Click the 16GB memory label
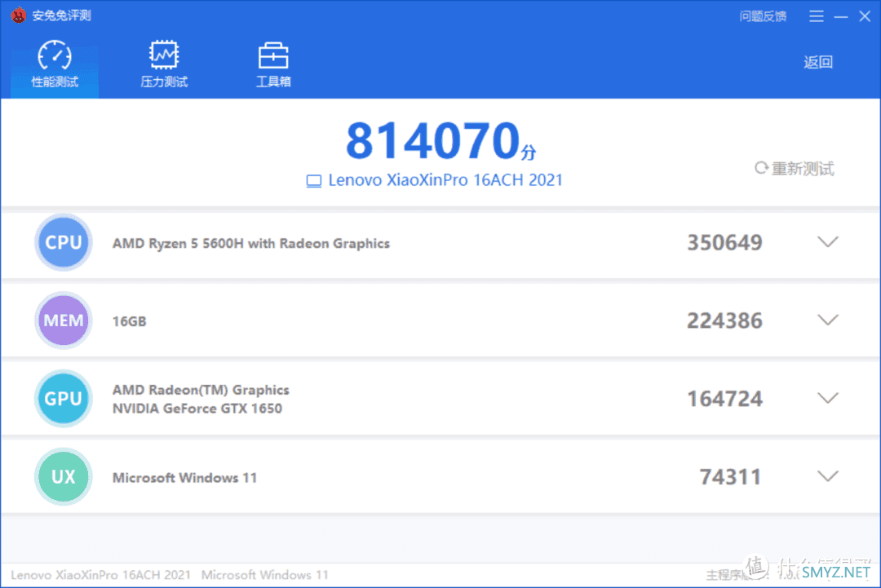 [129, 321]
